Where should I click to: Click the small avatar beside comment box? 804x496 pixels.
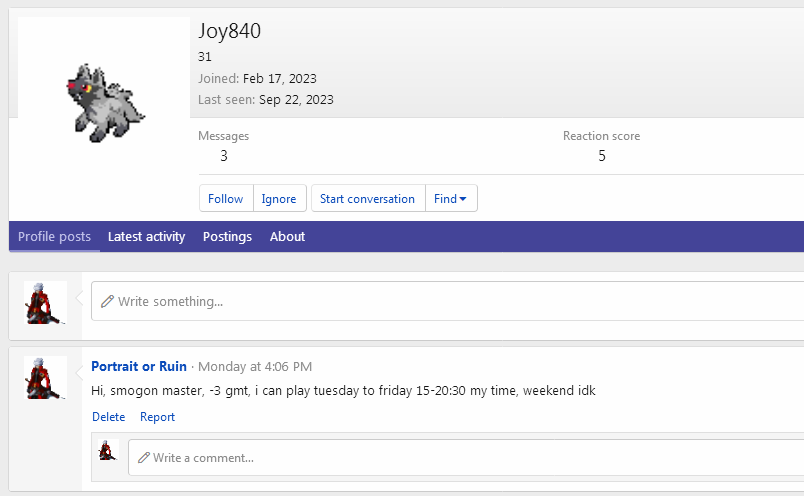tap(108, 450)
